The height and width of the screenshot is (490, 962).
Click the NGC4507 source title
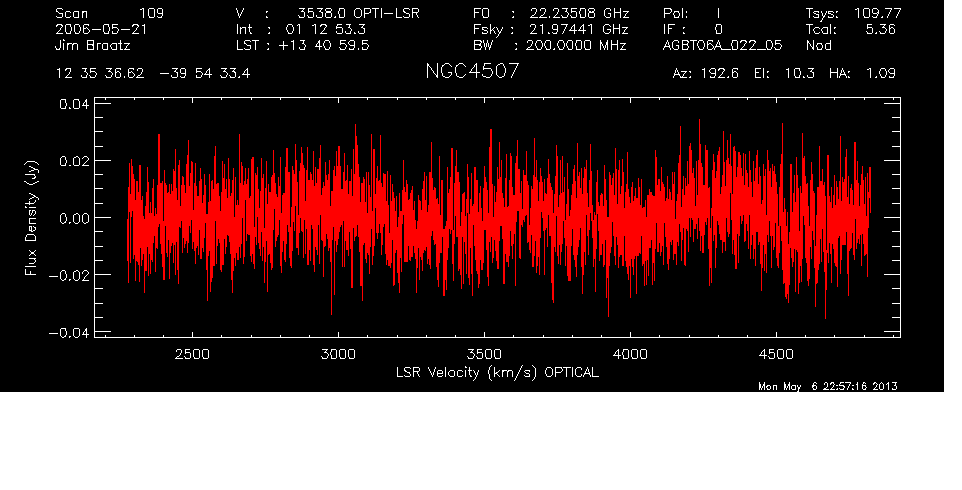[x=472, y=71]
